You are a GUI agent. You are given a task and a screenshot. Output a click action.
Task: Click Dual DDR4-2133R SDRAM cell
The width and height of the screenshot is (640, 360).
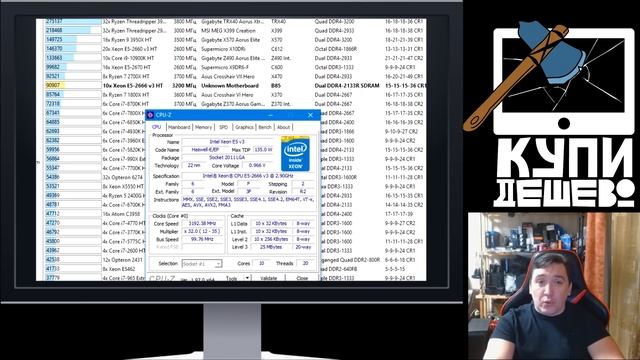tap(347, 86)
